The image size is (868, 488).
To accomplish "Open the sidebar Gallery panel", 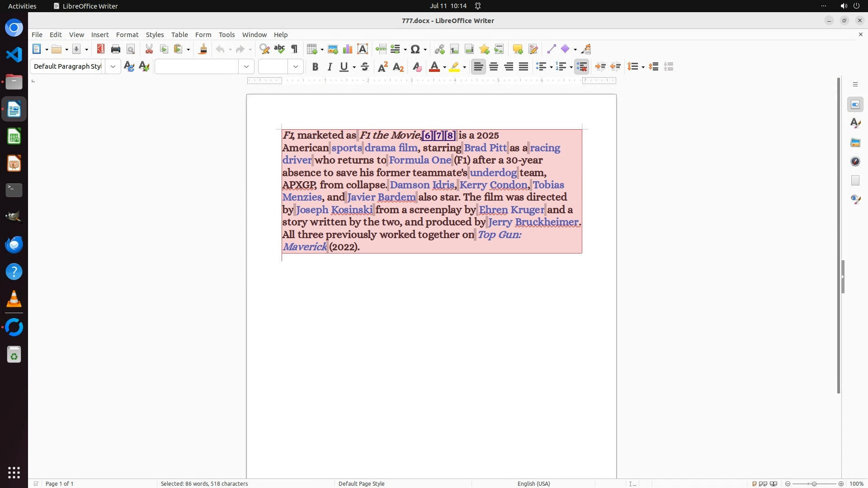I will [x=855, y=143].
